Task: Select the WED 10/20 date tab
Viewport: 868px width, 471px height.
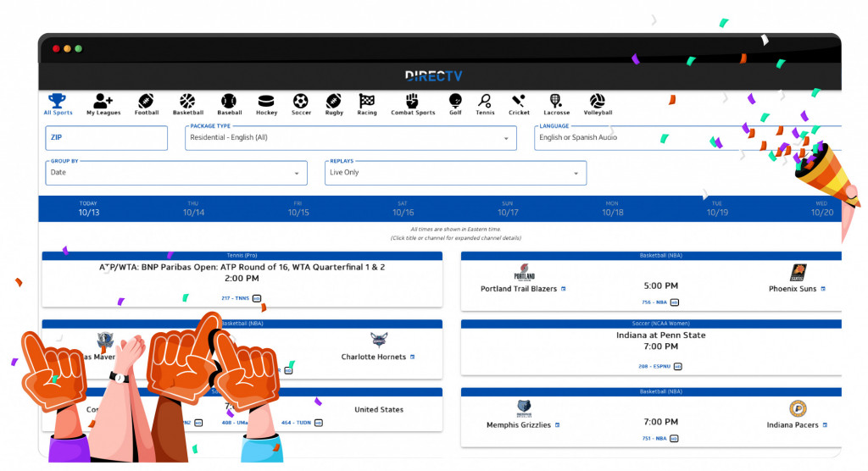Action: [822, 208]
